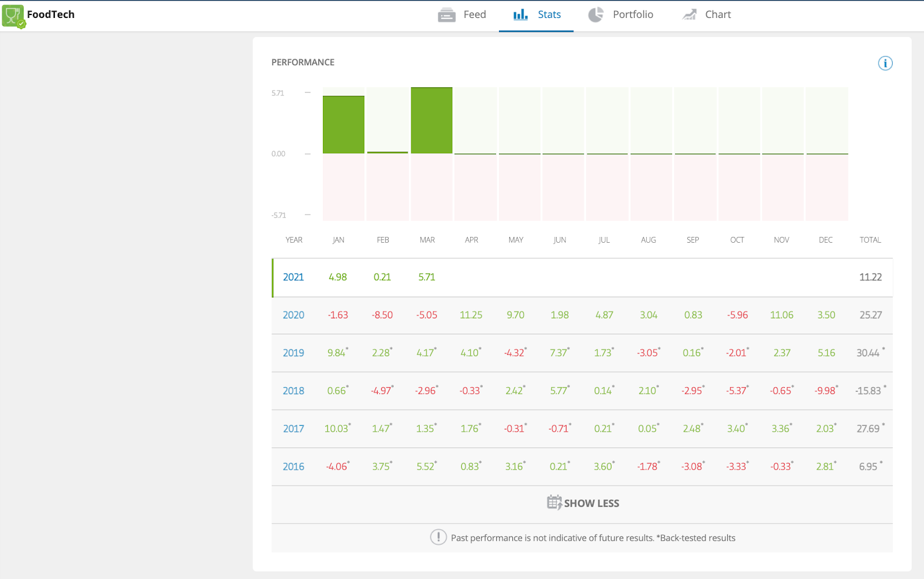This screenshot has height=579, width=924.
Task: Click the performance info icon
Action: click(x=885, y=63)
